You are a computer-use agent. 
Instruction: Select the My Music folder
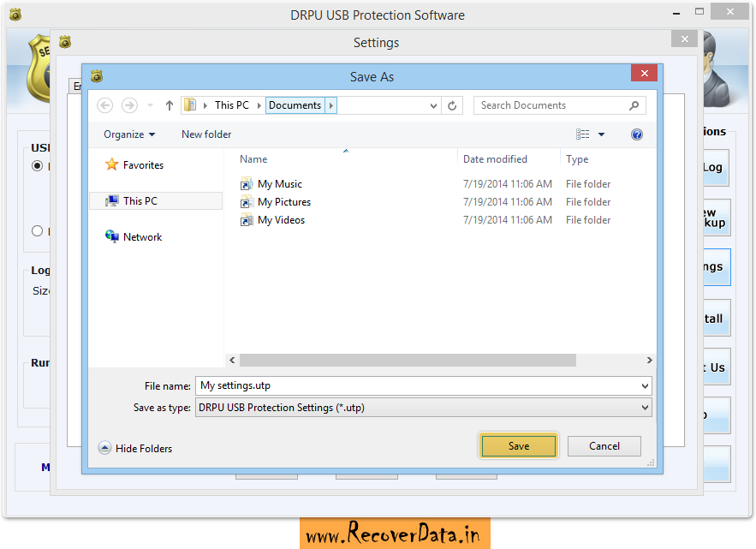click(280, 184)
